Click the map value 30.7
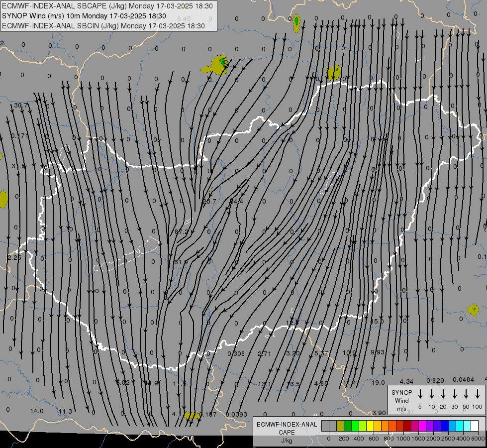 point(21,106)
